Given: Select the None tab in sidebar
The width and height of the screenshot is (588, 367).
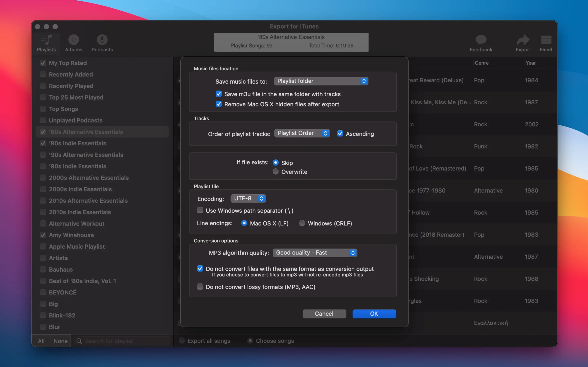Looking at the screenshot, I should click(60, 341).
